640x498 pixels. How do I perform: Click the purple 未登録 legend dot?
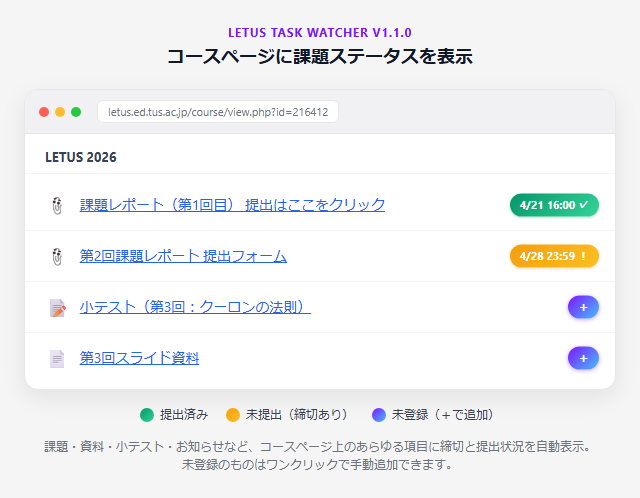click(379, 415)
